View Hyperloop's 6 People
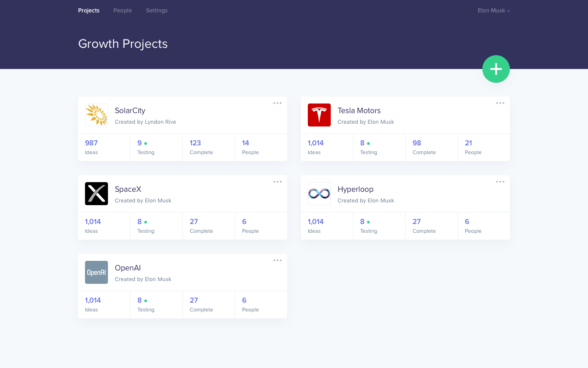 [484, 226]
